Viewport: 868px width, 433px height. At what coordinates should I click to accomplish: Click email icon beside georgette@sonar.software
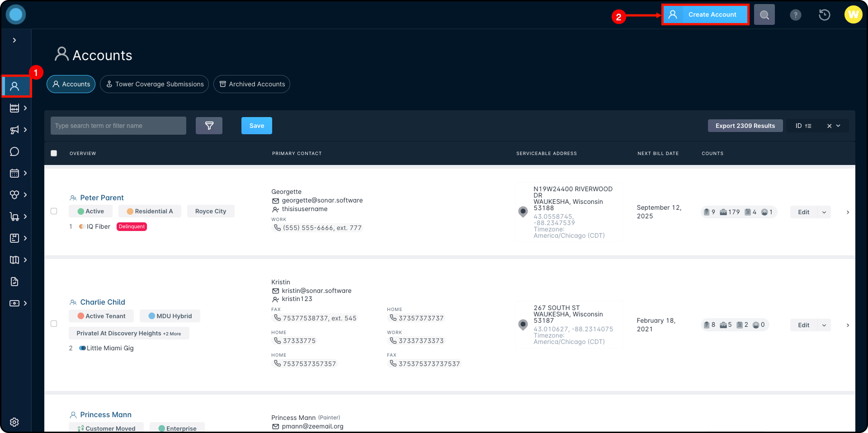tap(275, 201)
